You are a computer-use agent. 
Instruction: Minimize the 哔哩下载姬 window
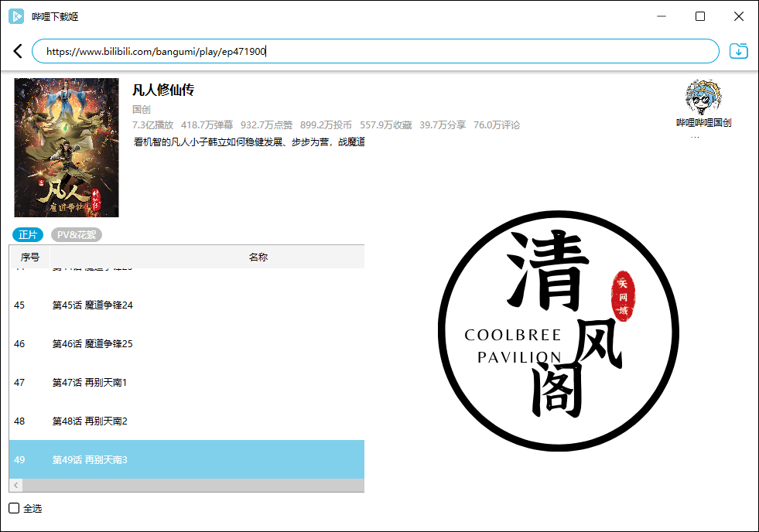[662, 16]
